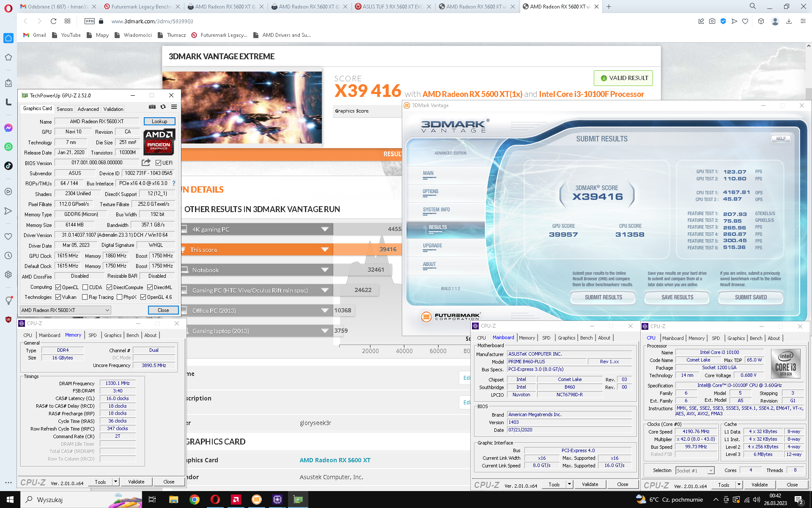Open the Validation tab in GPU-Z
The image size is (812, 508).
point(113,109)
